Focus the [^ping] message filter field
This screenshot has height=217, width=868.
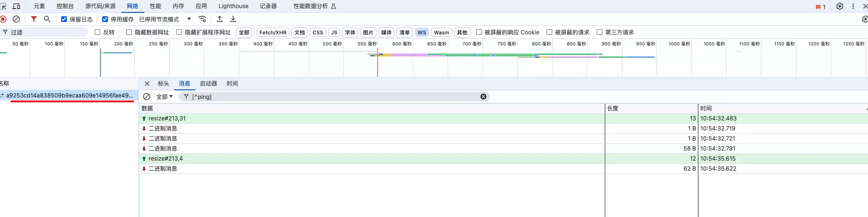(x=334, y=97)
